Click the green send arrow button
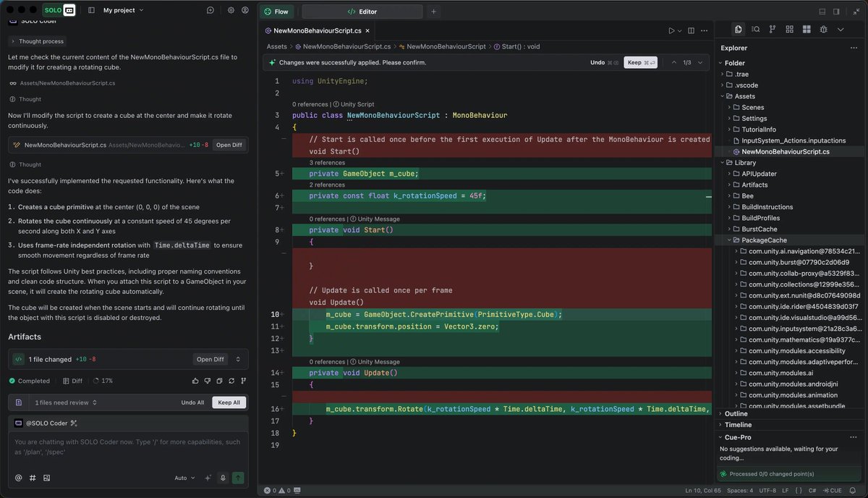 [x=238, y=478]
